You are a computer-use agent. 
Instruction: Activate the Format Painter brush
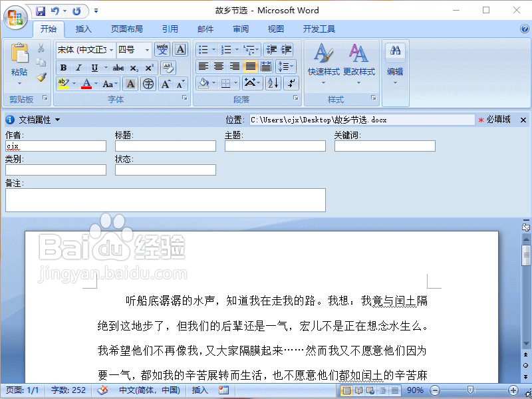(x=41, y=77)
